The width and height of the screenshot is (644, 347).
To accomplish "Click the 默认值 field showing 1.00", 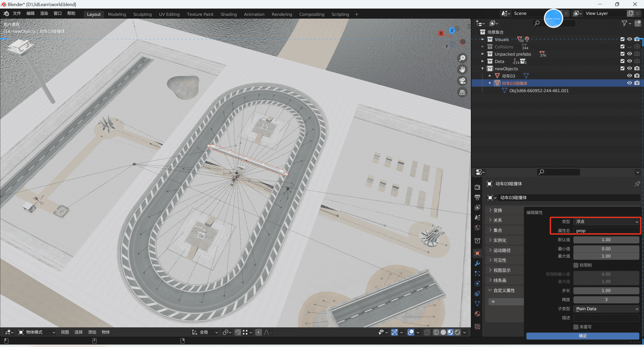I will pos(606,240).
